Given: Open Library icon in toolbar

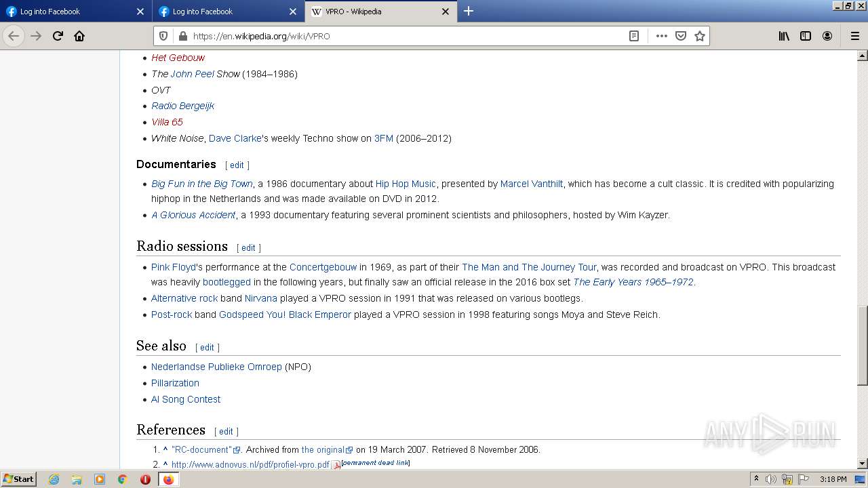Looking at the screenshot, I should point(784,36).
